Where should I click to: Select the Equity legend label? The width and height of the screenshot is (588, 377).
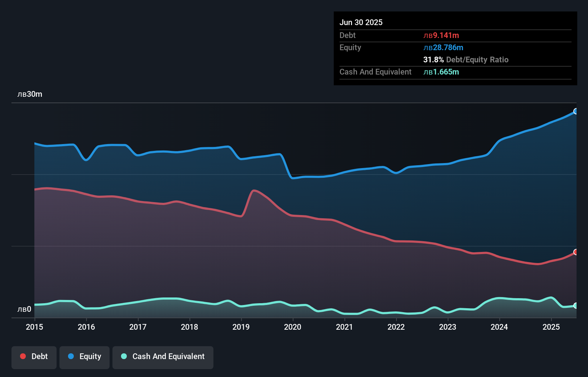point(90,357)
